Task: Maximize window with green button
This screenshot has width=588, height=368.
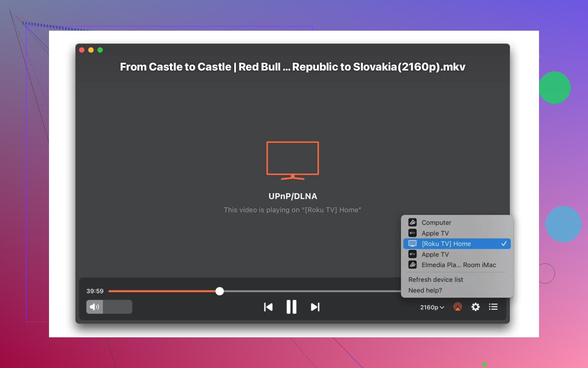Action: point(100,50)
